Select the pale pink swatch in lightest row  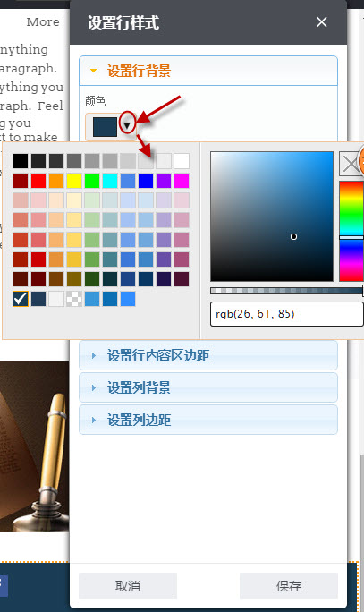click(x=38, y=200)
